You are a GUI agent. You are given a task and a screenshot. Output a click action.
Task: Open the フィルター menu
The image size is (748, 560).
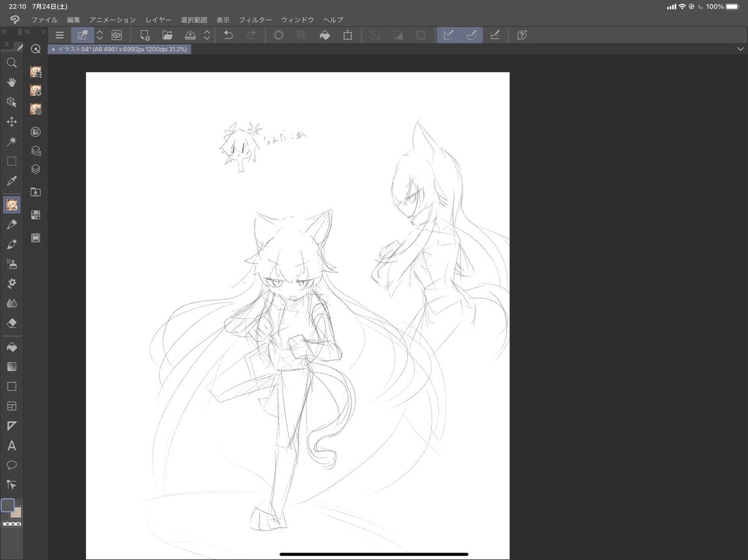(256, 20)
